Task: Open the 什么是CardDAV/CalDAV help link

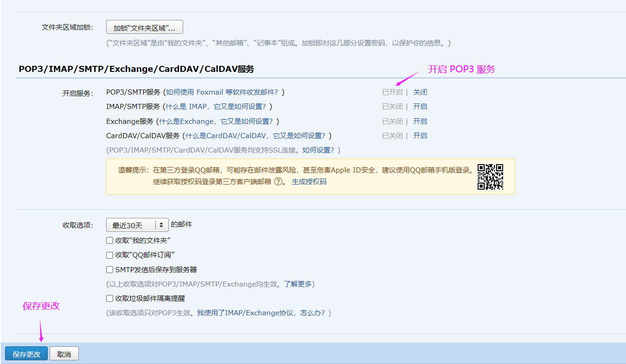Action: click(x=256, y=135)
